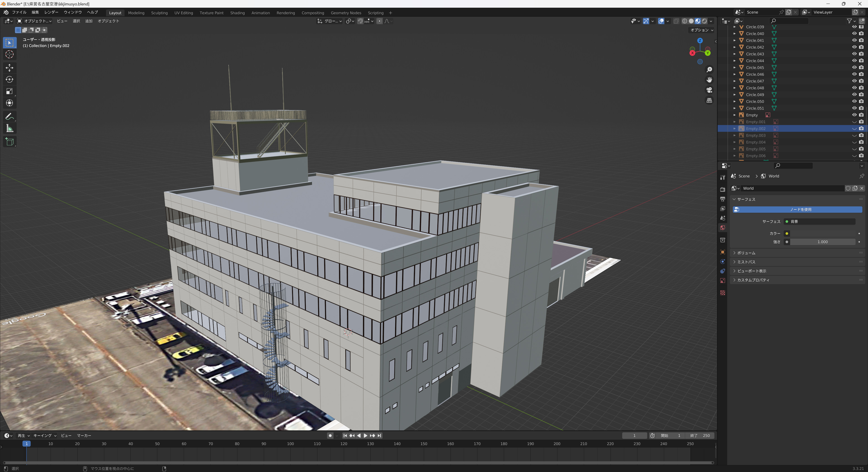Viewport: 868px width, 472px height.
Task: Choose the Annotate pencil tool
Action: [x=9, y=117]
